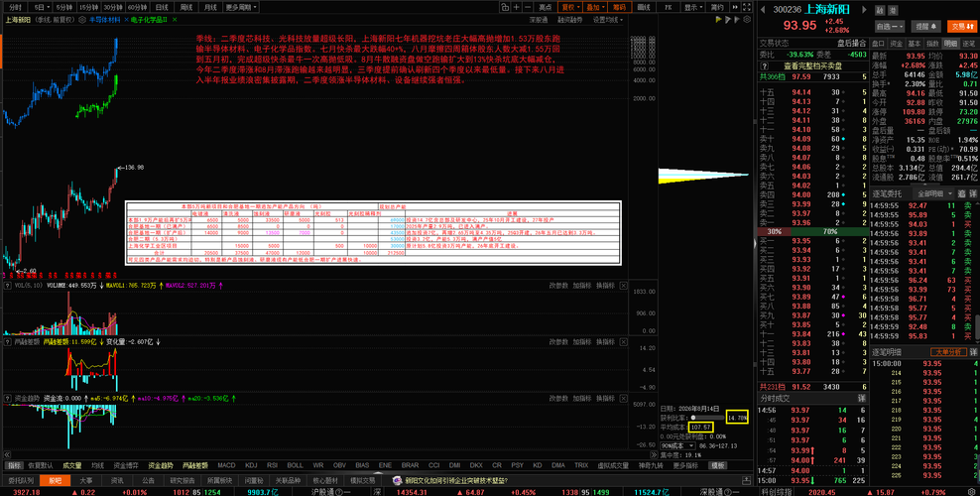
Task: Close the VOL indicator panel
Action: pyautogui.click(x=626, y=285)
